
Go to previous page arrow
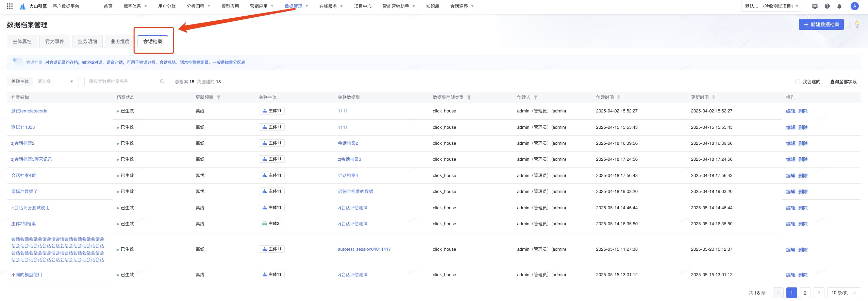click(x=778, y=293)
